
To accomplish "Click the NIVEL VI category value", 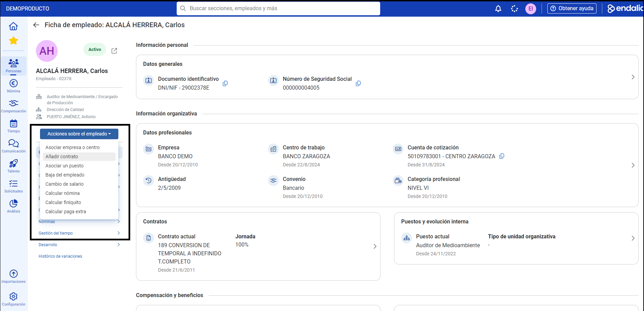I will point(418,188).
